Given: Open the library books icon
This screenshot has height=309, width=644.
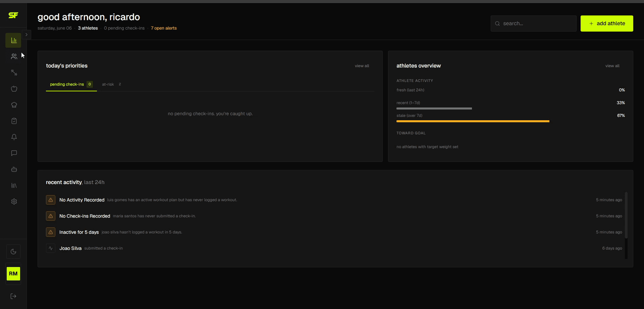Looking at the screenshot, I should pos(14,185).
